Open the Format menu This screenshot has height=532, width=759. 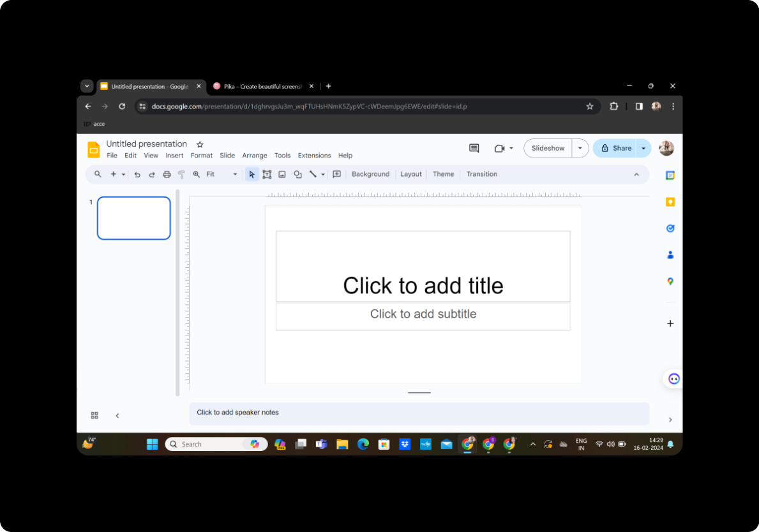(x=201, y=155)
